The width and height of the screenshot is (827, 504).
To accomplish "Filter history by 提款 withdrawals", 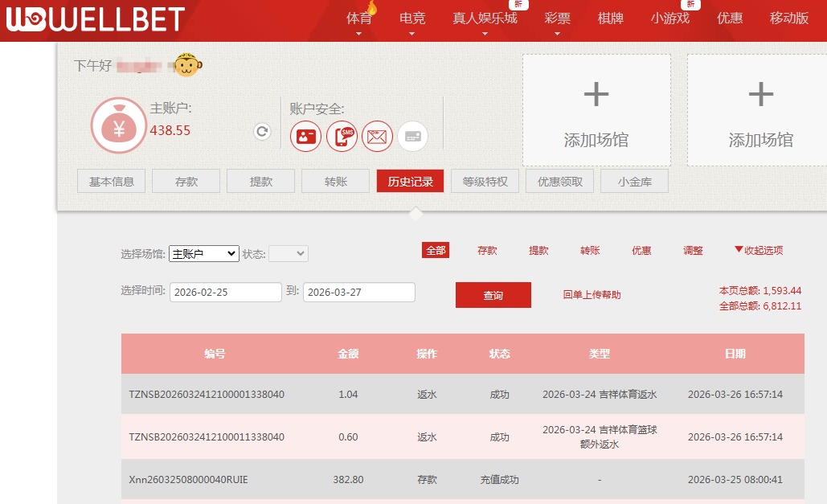I will click(x=538, y=250).
